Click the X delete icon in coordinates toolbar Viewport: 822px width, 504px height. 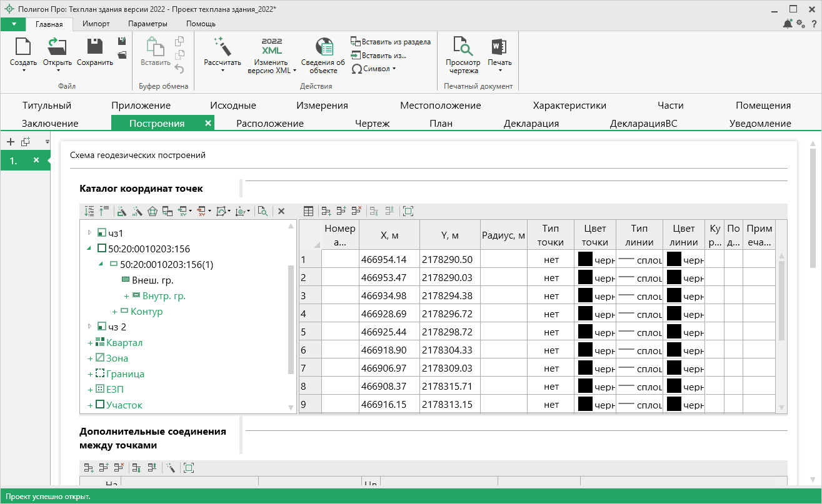coord(281,211)
